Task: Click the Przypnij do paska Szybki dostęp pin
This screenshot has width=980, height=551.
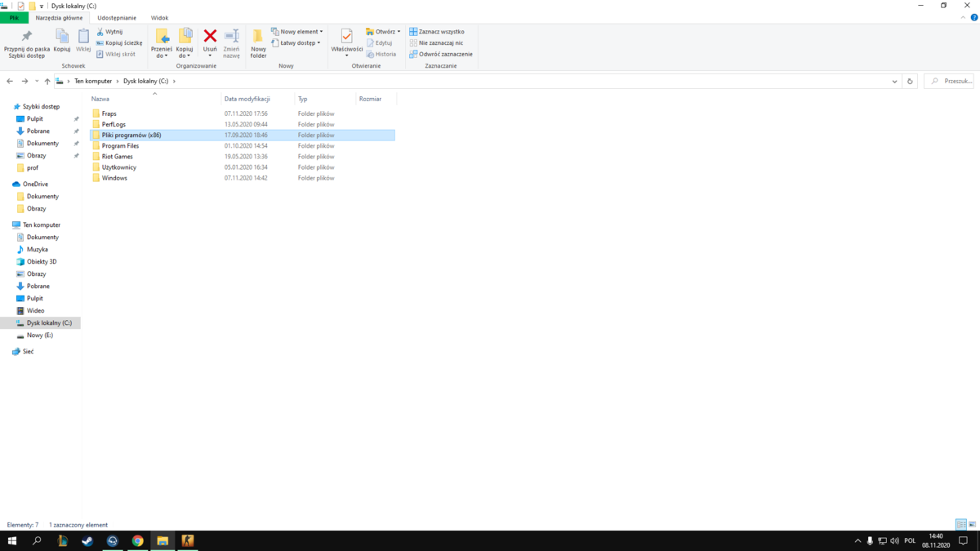Action: 27,42
